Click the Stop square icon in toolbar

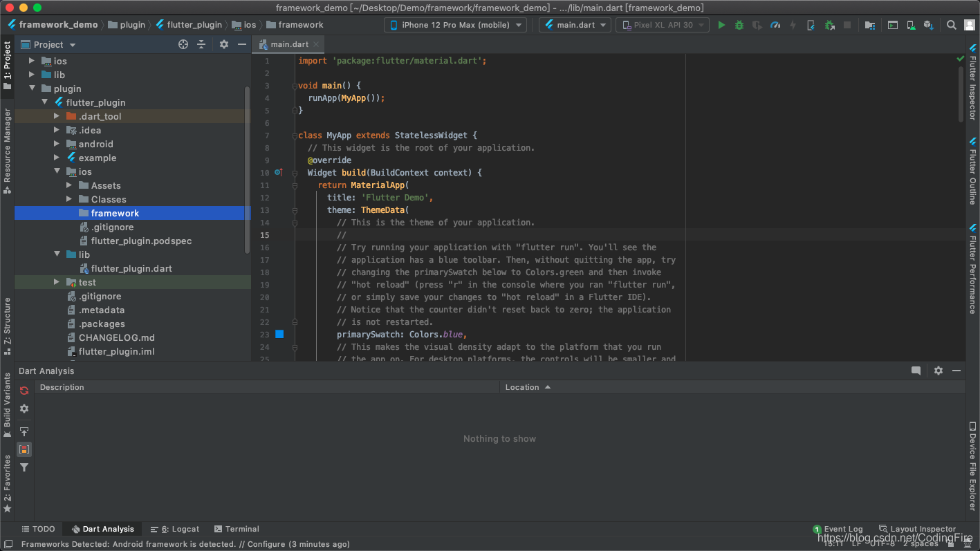click(x=847, y=25)
